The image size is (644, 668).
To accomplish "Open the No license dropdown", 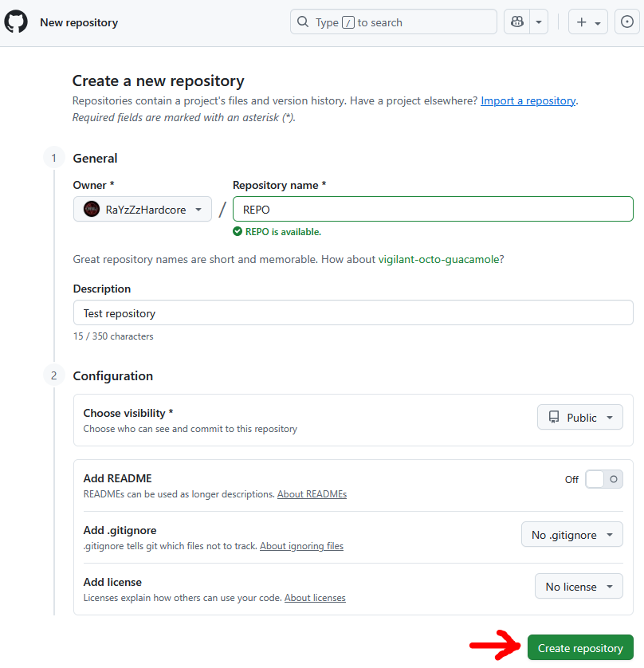I will pyautogui.click(x=578, y=587).
